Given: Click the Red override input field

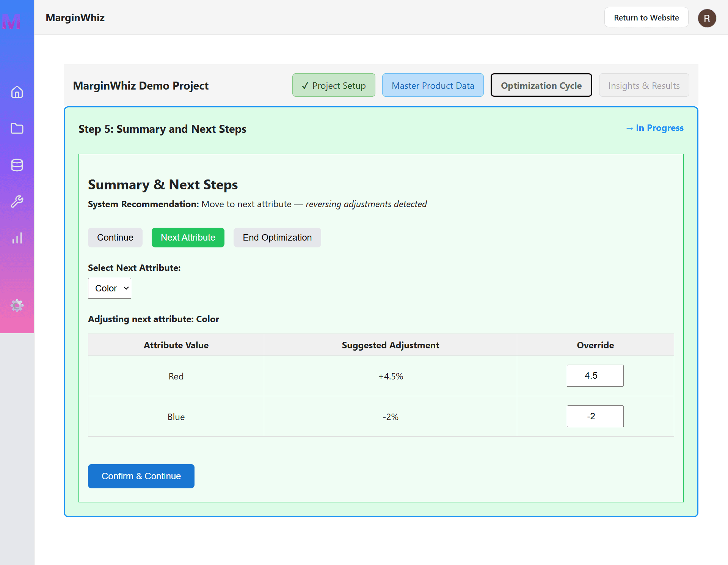Looking at the screenshot, I should tap(595, 376).
